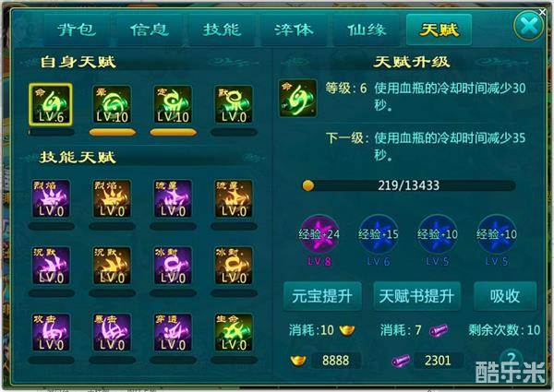
Task: Click the 219/13433 experience progress bar
Action: 409,185
